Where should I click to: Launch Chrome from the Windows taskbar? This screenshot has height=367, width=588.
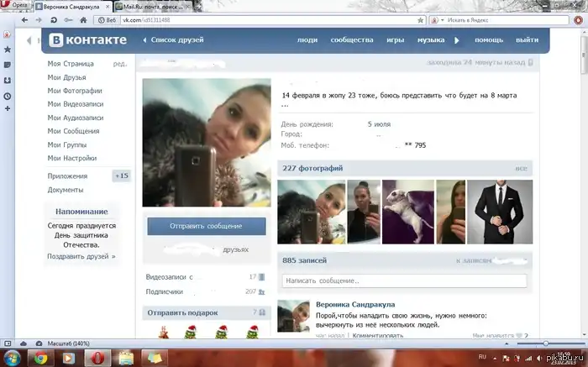[x=39, y=358]
